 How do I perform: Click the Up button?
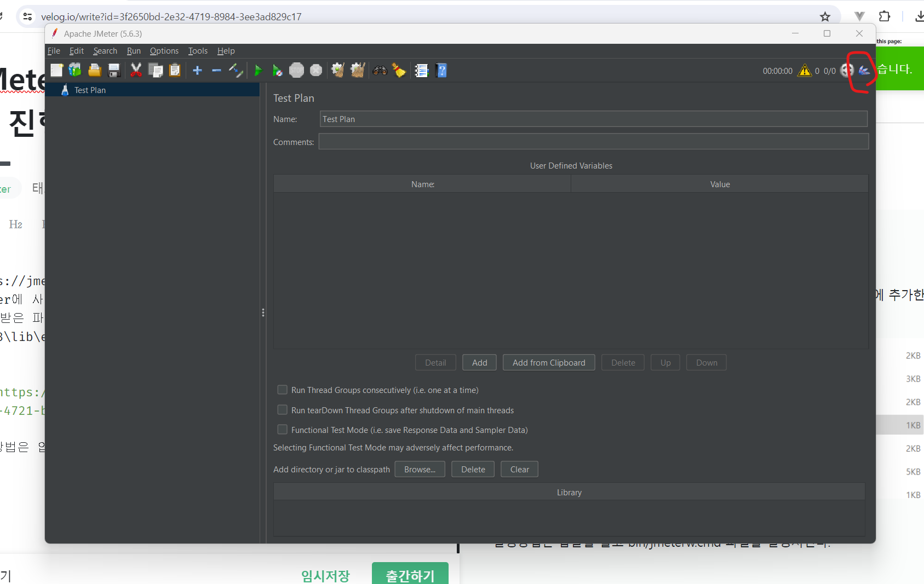pyautogui.click(x=665, y=362)
